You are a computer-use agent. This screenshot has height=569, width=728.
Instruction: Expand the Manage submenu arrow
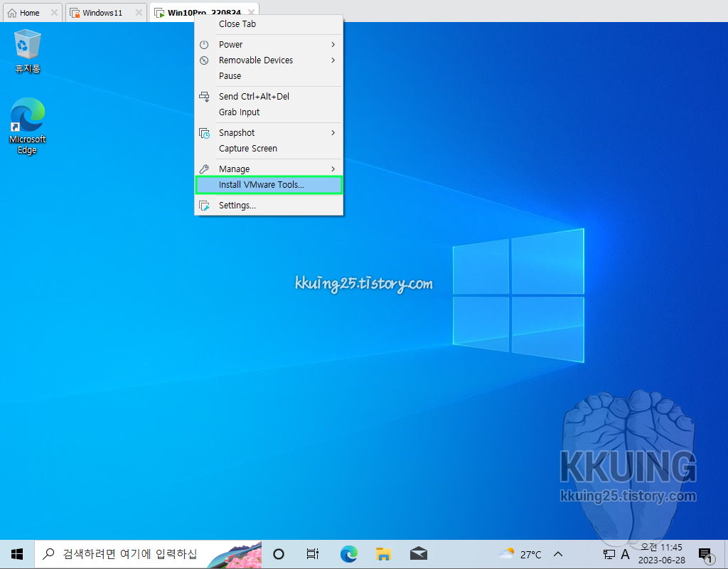(x=333, y=169)
